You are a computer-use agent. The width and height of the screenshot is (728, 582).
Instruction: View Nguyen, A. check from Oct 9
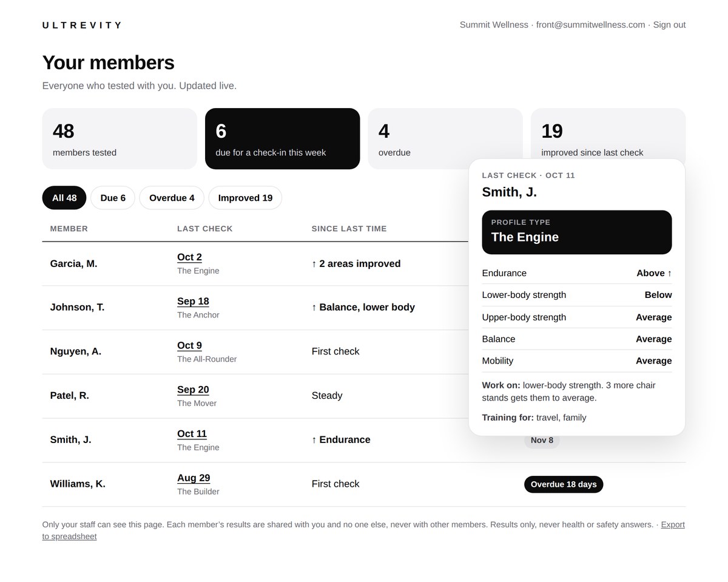coord(189,346)
